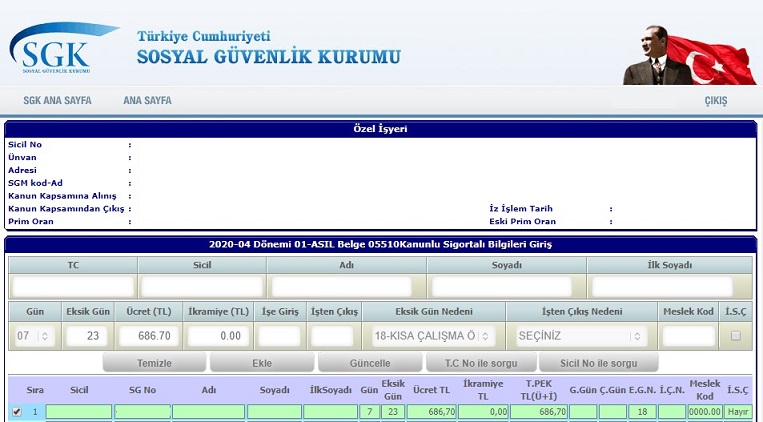Click the İkramiye (TL) field 0.00

coord(218,336)
